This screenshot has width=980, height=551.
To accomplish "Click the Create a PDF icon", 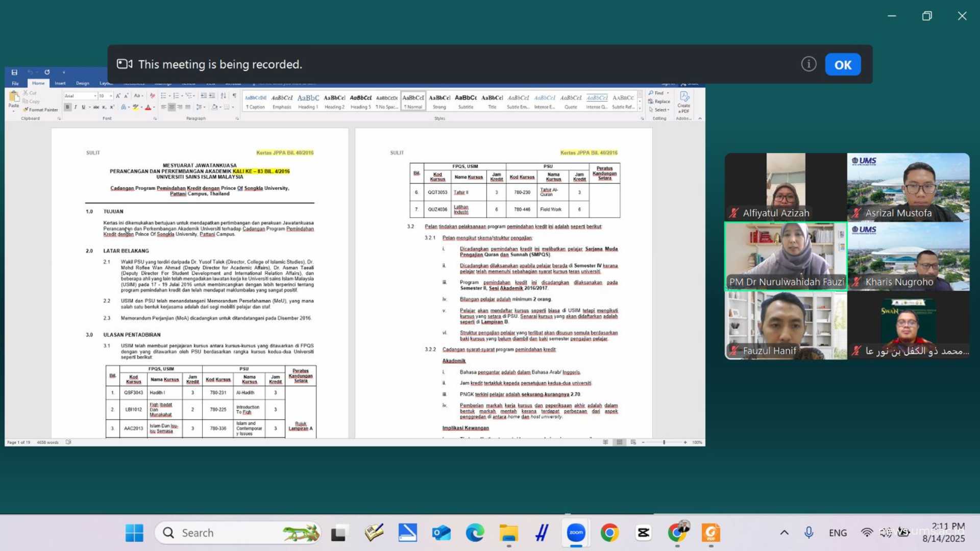I will pyautogui.click(x=684, y=102).
